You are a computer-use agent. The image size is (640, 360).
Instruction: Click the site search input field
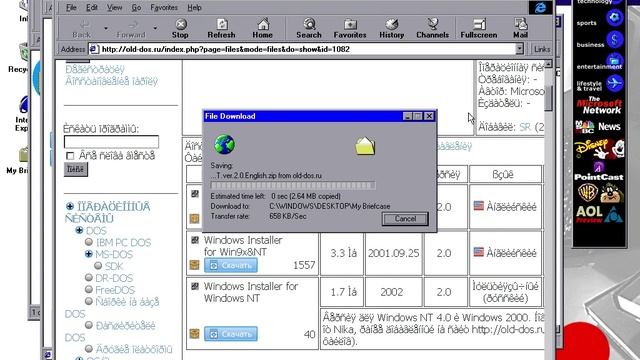(111, 142)
